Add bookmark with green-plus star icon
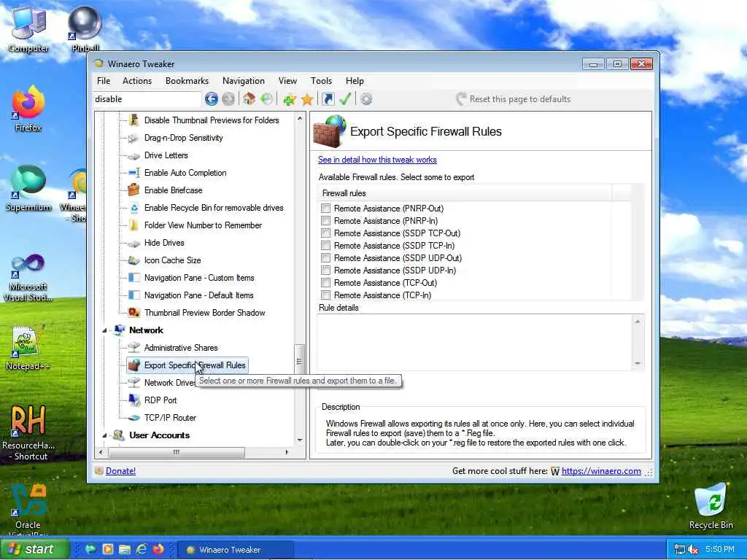Viewport: 747px width, 560px height. pyautogui.click(x=289, y=99)
